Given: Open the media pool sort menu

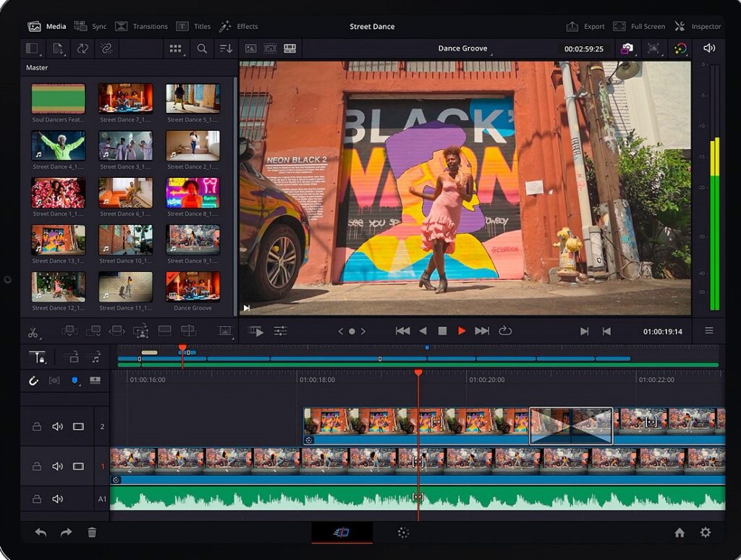Looking at the screenshot, I should point(226,48).
